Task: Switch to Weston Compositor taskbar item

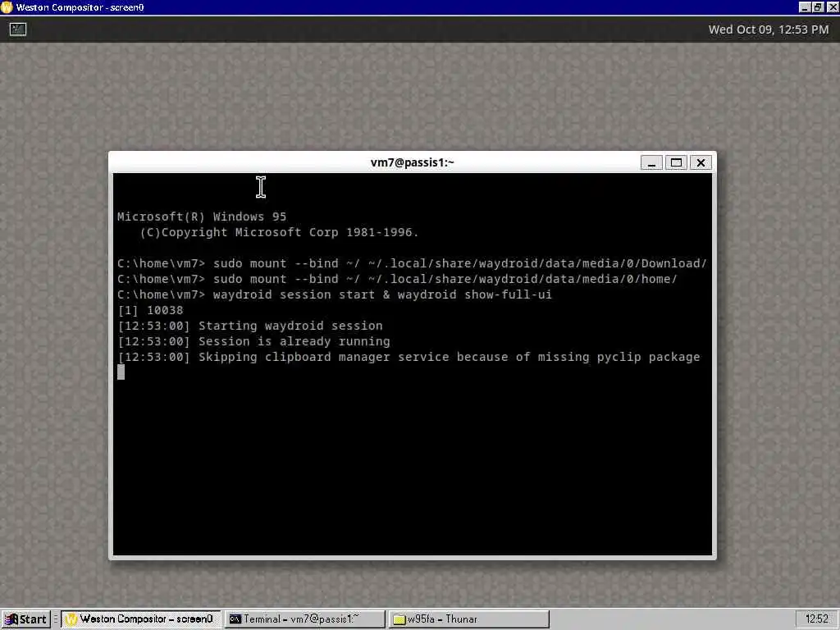Action: 139,619
